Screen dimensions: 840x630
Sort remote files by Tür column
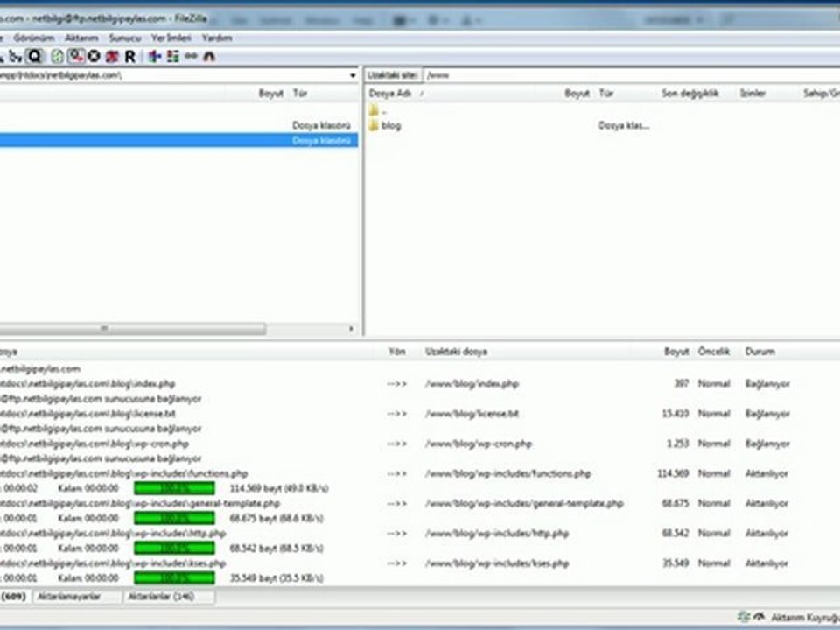click(605, 94)
